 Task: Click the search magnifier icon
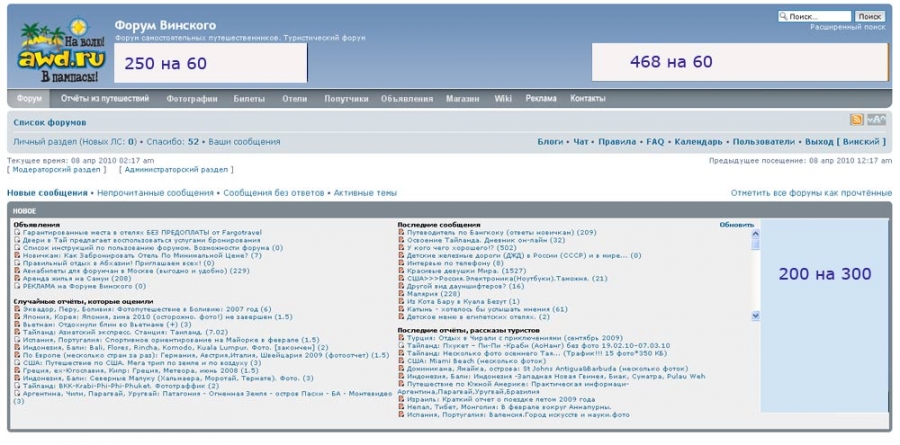[783, 17]
